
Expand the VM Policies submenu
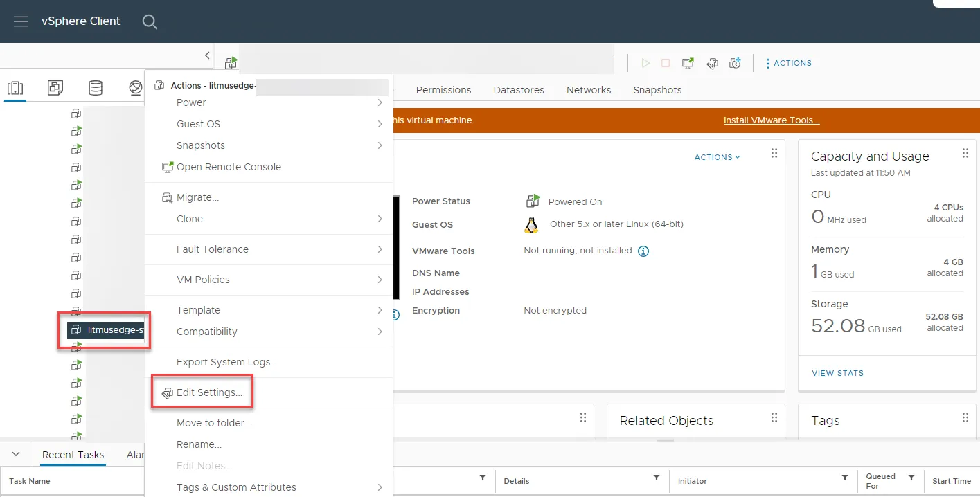pos(269,280)
